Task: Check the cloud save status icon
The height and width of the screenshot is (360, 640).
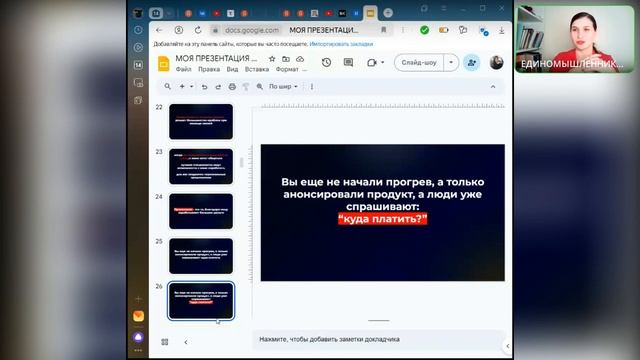Action: [x=300, y=59]
